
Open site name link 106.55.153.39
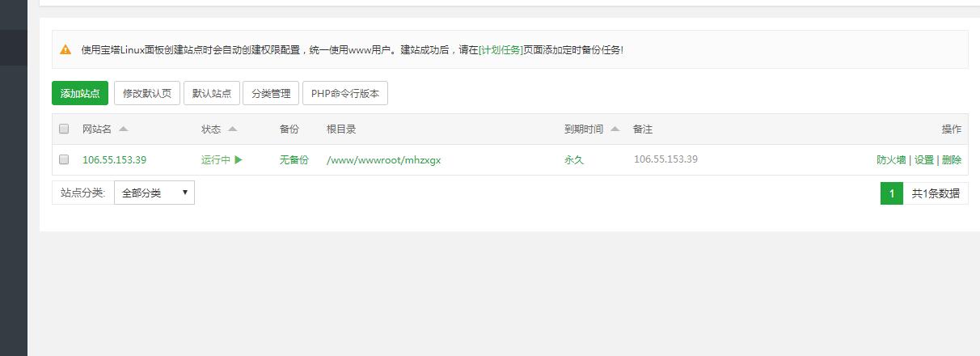pos(114,160)
